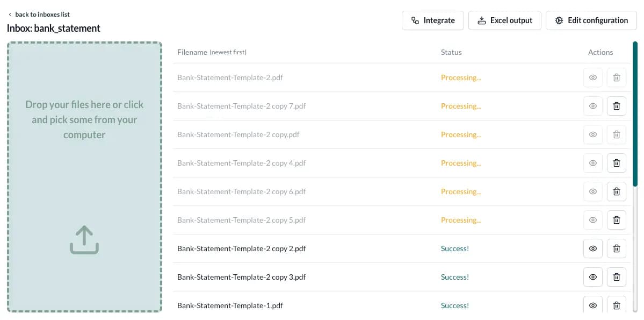Delete Bank-Statement-Template-1.pdf using its trash icon
The width and height of the screenshot is (644, 320).
tap(616, 305)
